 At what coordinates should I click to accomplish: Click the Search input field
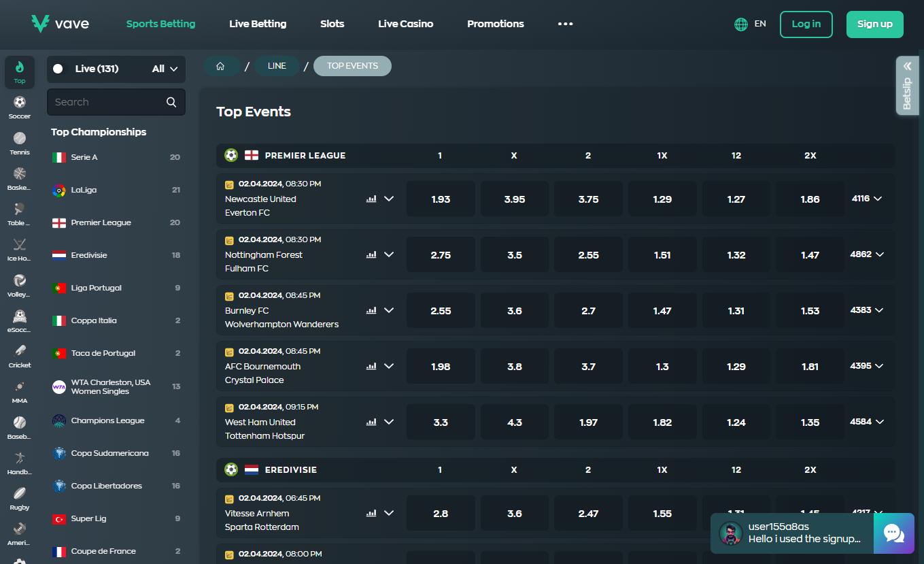tap(109, 102)
